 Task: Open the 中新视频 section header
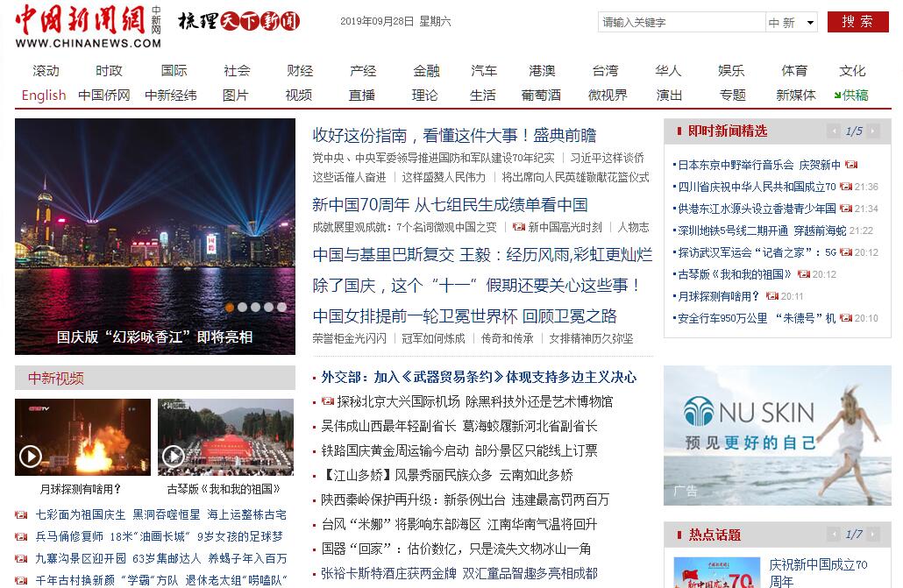pos(56,379)
